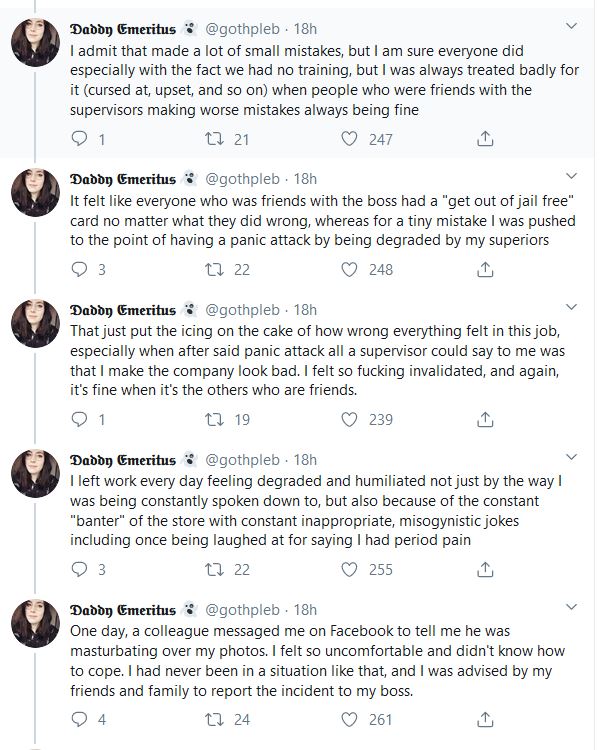Image resolution: width=603 pixels, height=750 pixels.
Task: Click the profile avatar beside the third tweet
Action: [x=39, y=327]
